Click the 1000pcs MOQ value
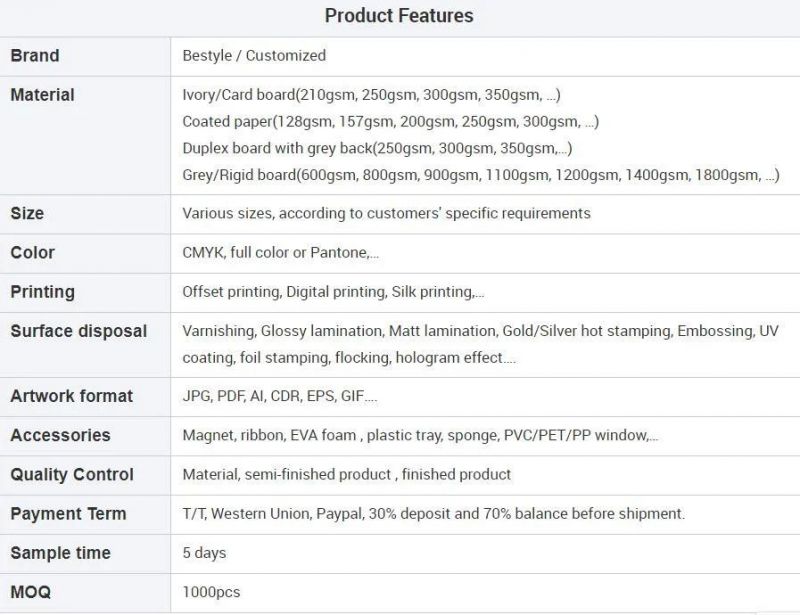Image resolution: width=800 pixels, height=615 pixels. (x=211, y=592)
